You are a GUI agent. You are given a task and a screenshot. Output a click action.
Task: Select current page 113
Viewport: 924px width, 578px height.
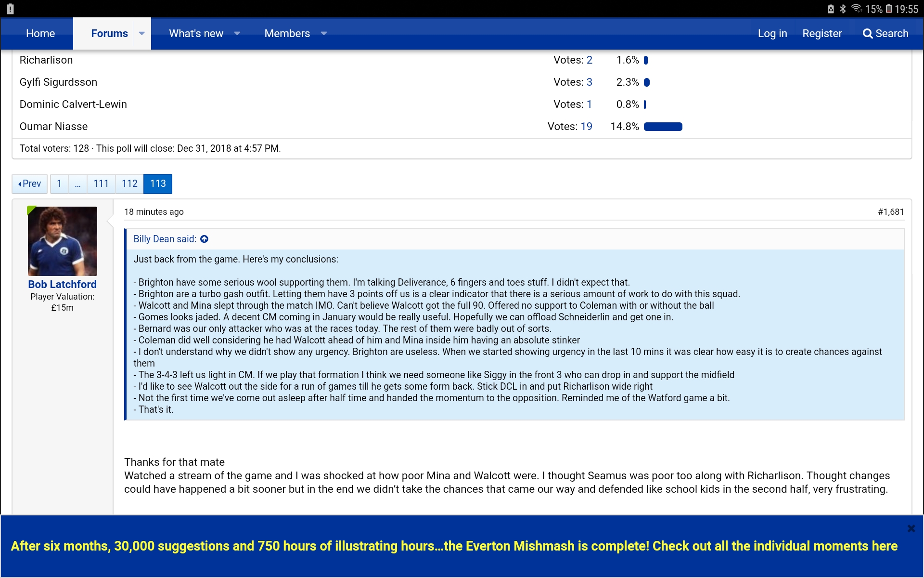(158, 184)
